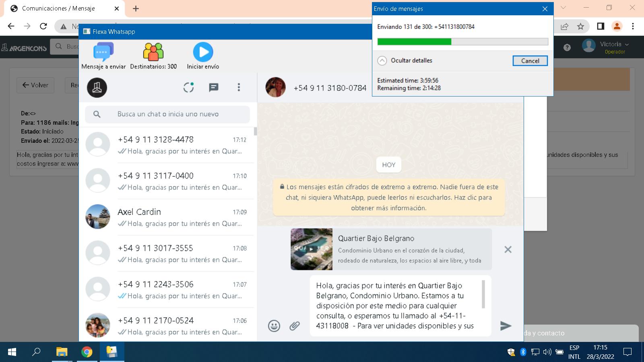This screenshot has height=362, width=644.
Task: Open the WhatsApp profile avatar
Action: point(97,88)
